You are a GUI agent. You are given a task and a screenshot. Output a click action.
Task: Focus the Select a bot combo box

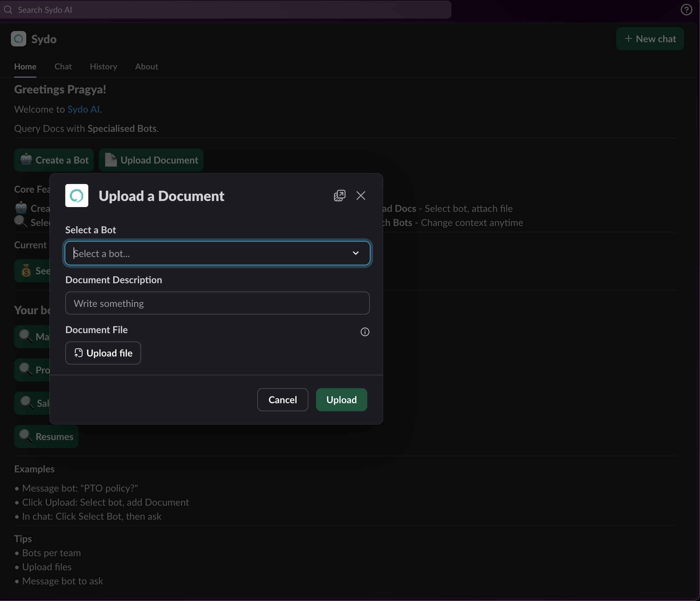coord(217,253)
